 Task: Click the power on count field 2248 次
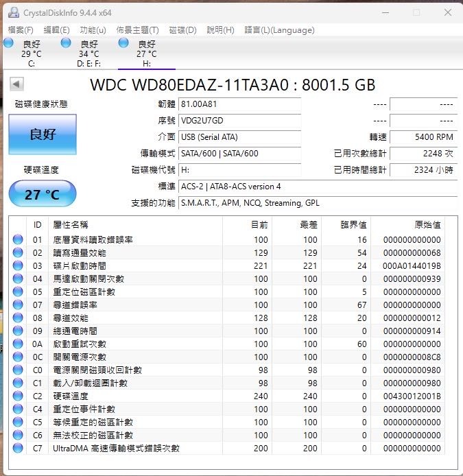pyautogui.click(x=423, y=154)
